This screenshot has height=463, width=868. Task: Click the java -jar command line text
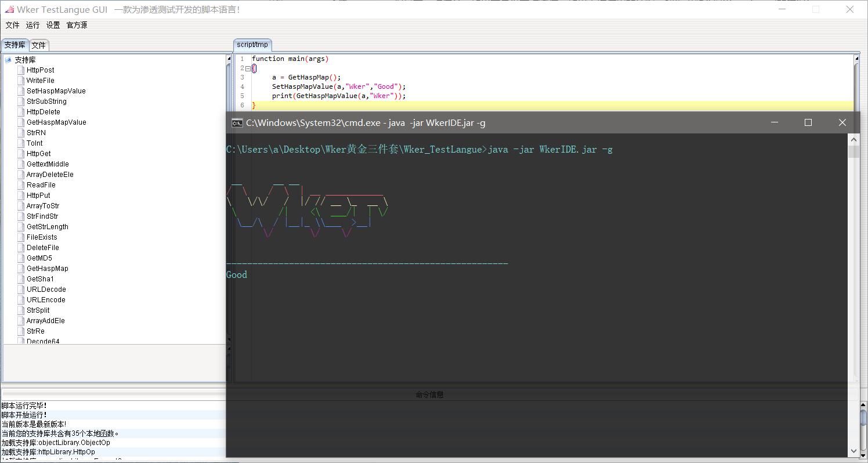pos(550,149)
